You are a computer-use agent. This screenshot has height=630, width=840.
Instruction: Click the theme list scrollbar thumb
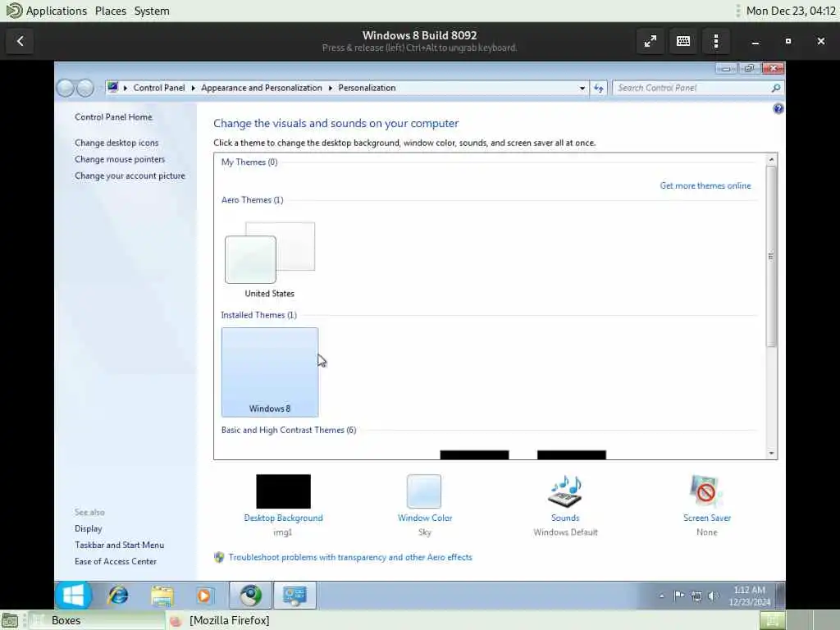(771, 256)
